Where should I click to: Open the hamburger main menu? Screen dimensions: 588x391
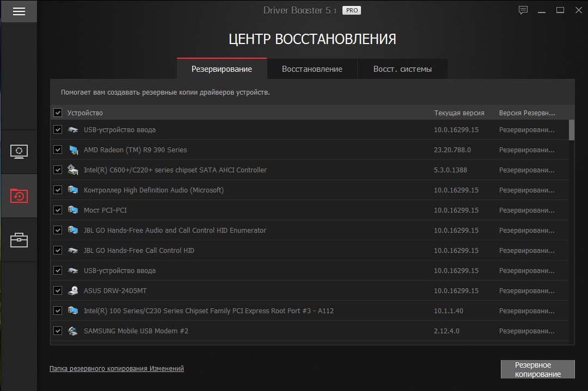tap(19, 11)
